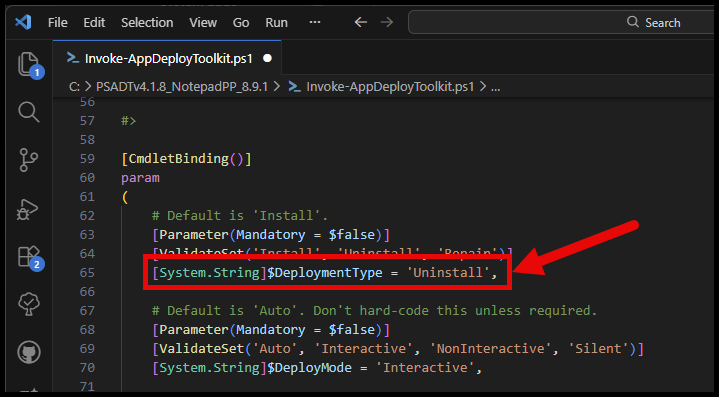Viewport: 719px width, 397px height.
Task: Click [Parameter(Mandatory = $false)] on line 68
Action: [271, 330]
